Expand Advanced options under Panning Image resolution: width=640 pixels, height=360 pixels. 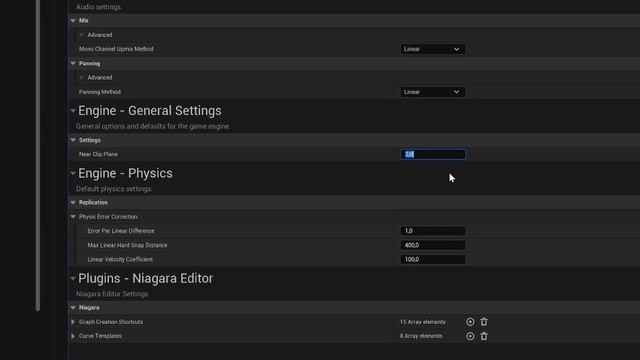click(81, 77)
